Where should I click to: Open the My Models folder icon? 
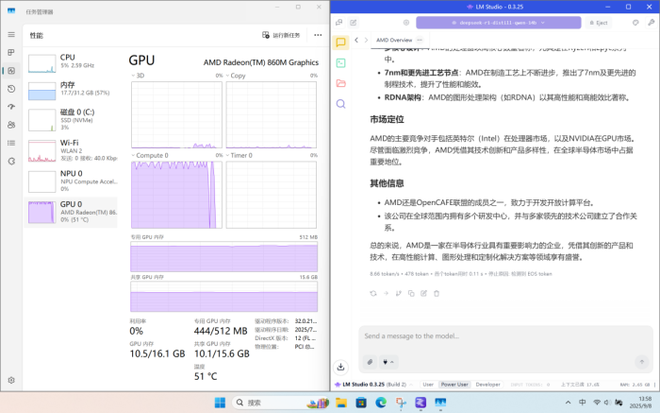[341, 83]
